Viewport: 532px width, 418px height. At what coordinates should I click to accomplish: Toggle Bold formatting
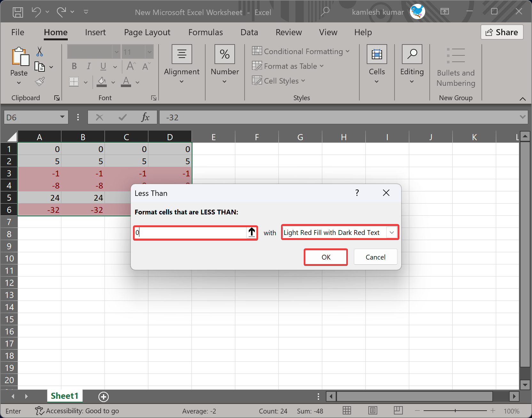(x=74, y=66)
